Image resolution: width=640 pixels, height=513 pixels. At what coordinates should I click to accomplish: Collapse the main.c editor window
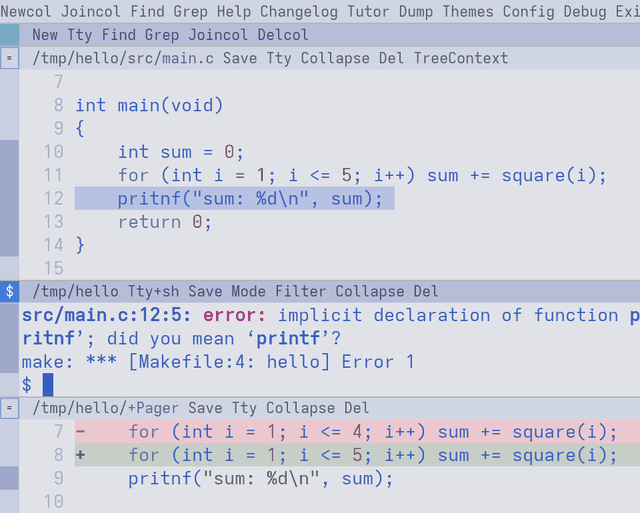coord(335,58)
